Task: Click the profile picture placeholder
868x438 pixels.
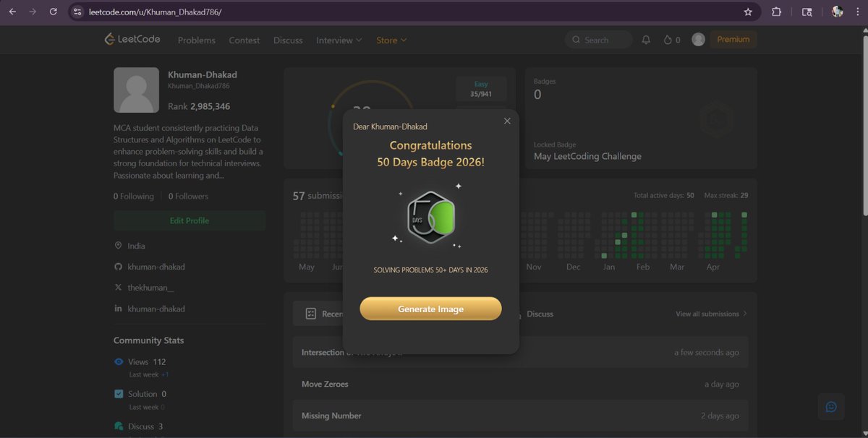Action: pyautogui.click(x=136, y=90)
